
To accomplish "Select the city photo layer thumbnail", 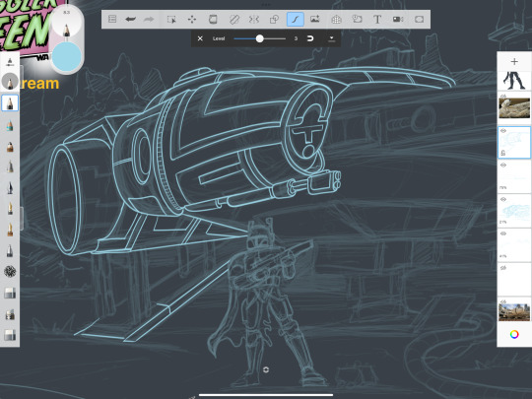I will (x=514, y=312).
